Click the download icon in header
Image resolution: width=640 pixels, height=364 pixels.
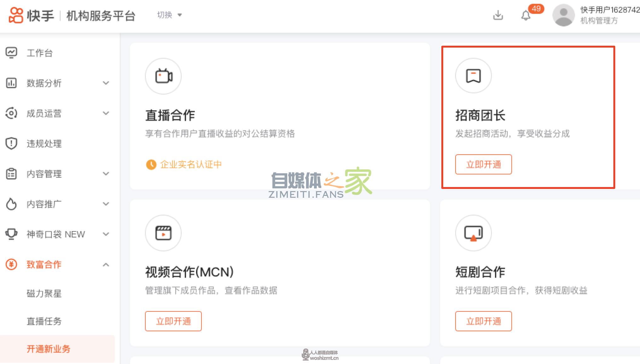tap(498, 15)
